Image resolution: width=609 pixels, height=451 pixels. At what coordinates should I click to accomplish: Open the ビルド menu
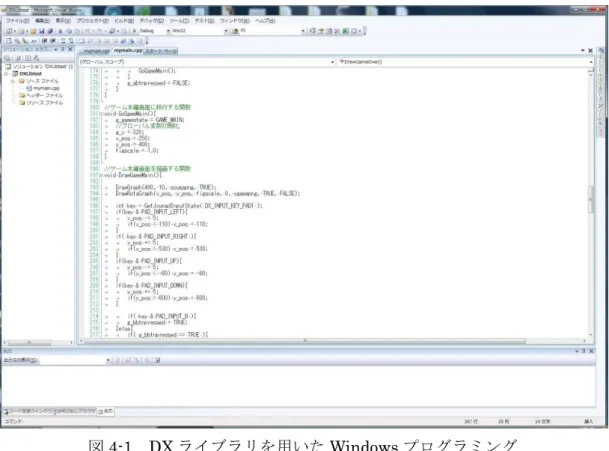[124, 21]
